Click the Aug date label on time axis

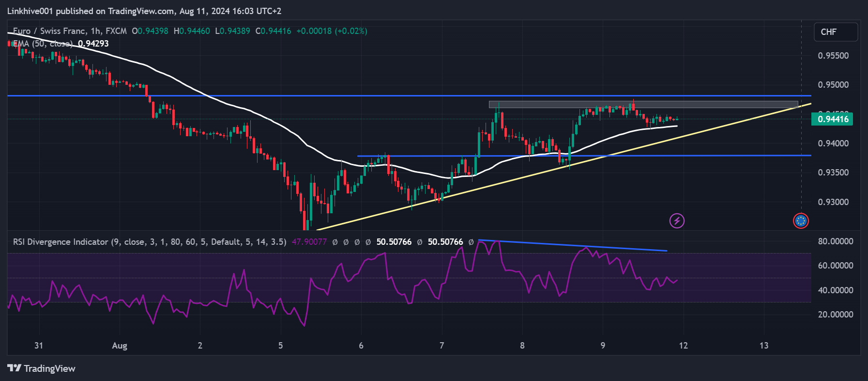pos(120,346)
